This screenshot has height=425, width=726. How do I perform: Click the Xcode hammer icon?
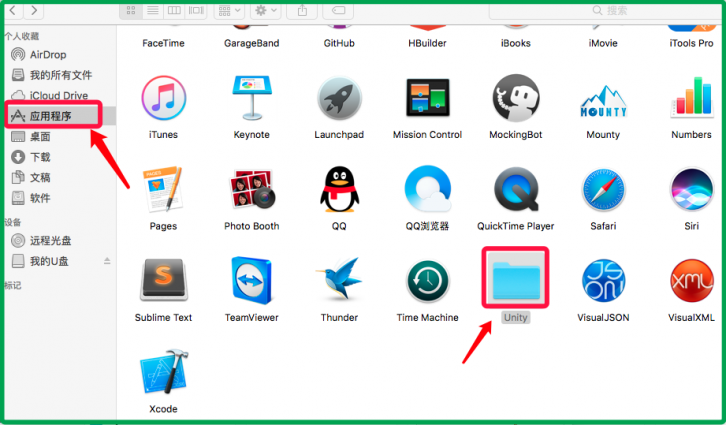point(163,372)
